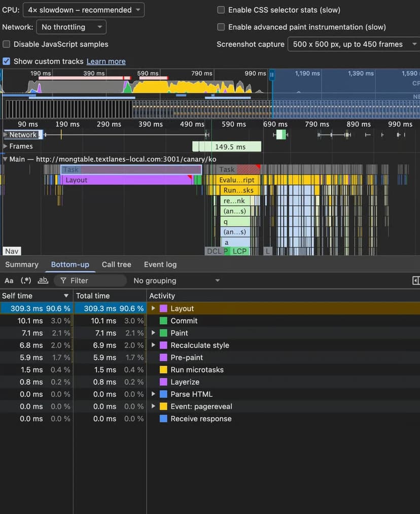Expand the Paint activity row
The height and width of the screenshot is (514, 420).
tap(153, 333)
